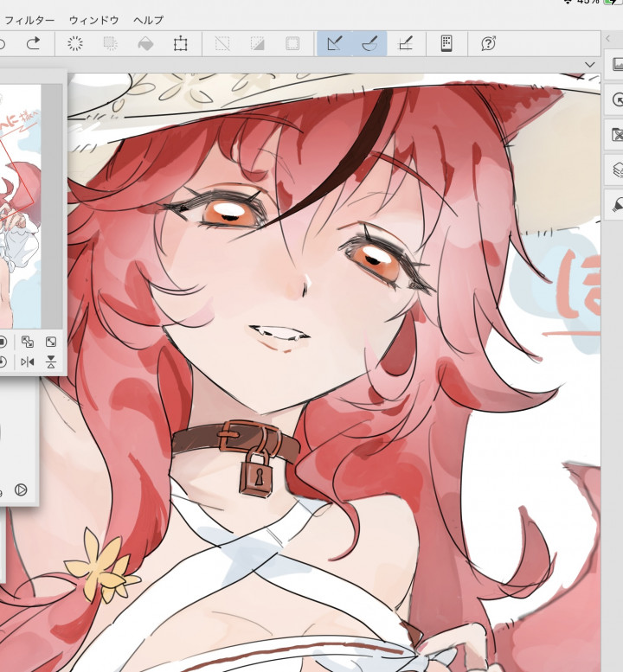Collapse the right palette dock arrow
The image size is (623, 672).
coord(608,39)
